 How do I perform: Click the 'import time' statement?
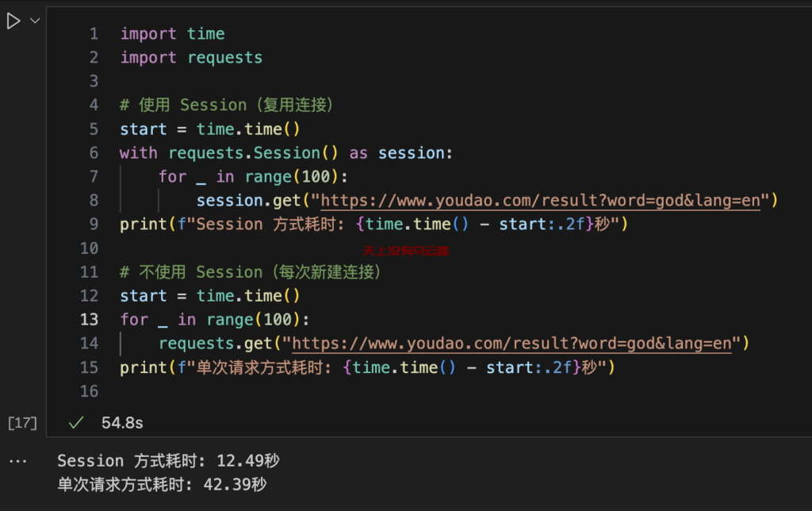pos(172,33)
